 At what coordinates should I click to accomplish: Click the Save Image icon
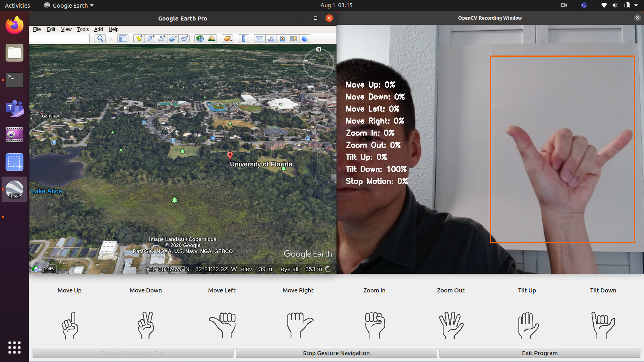point(282,39)
